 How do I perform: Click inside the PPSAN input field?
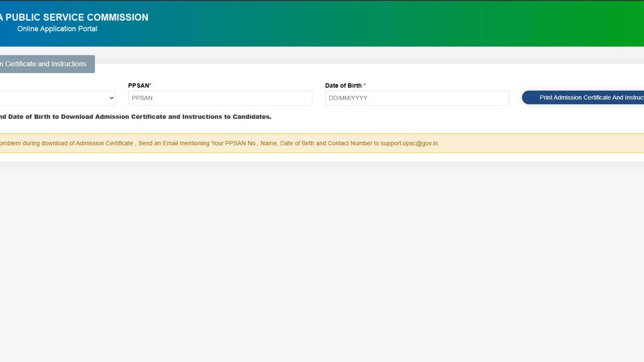[220, 98]
